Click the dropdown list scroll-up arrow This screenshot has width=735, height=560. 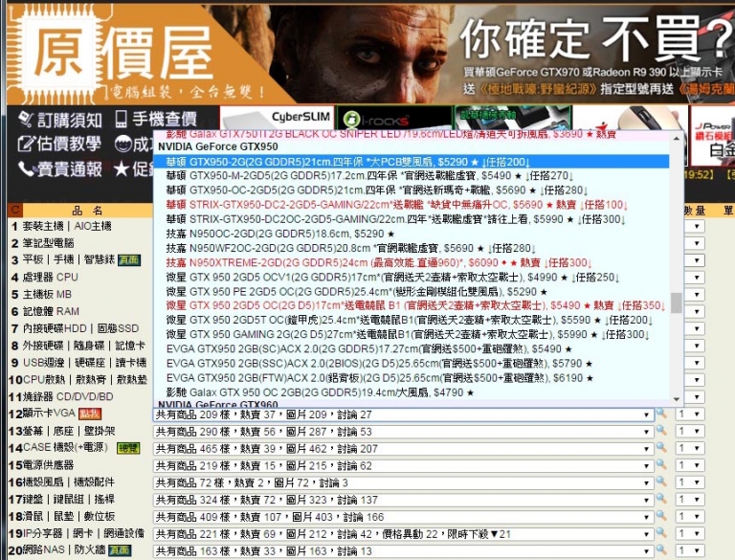[676, 139]
